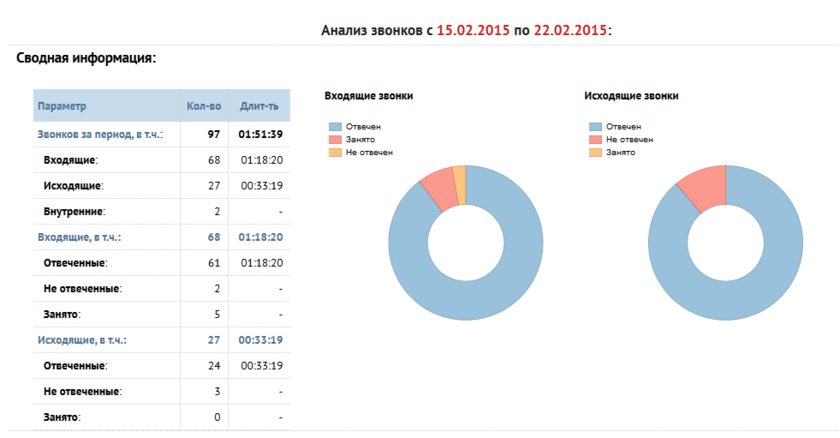Image resolution: width=840 pixels, height=438 pixels.
Task: Click the Исходящие звонки chart title
Action: (631, 96)
